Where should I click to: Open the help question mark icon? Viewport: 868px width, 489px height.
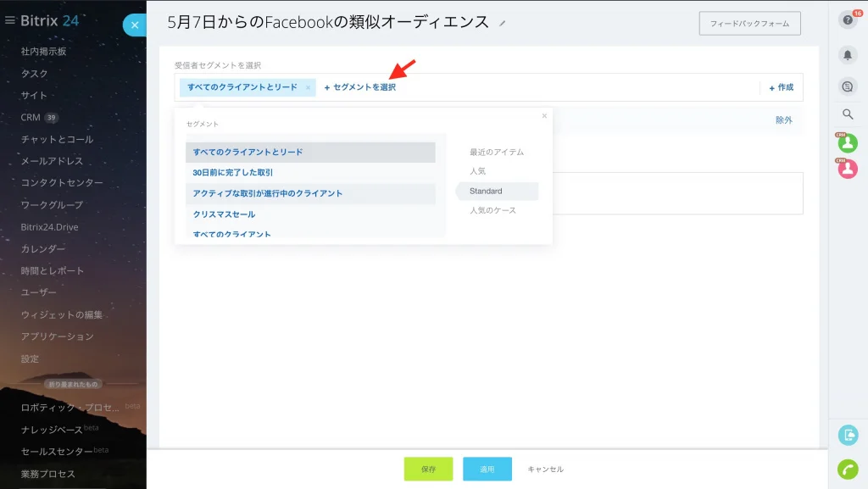848,19
